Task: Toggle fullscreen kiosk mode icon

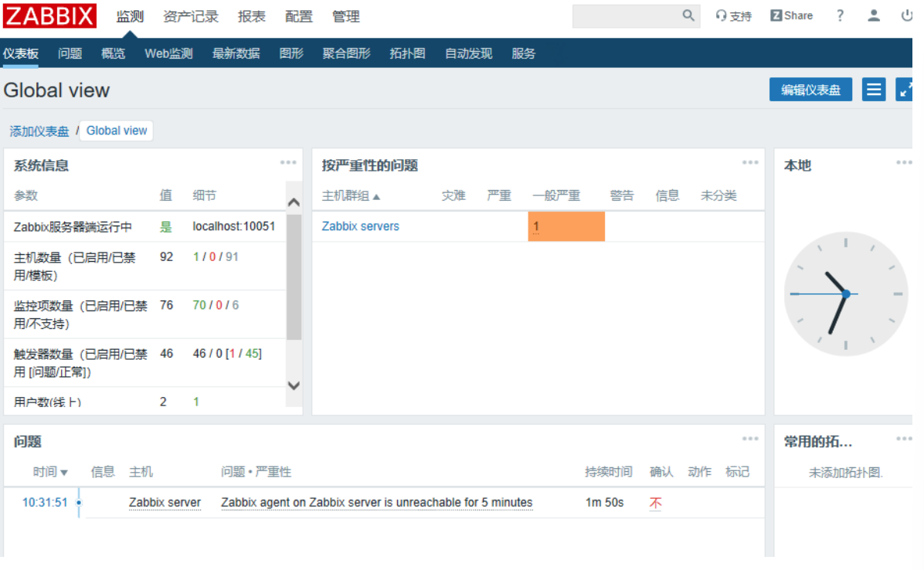Action: pyautogui.click(x=905, y=90)
